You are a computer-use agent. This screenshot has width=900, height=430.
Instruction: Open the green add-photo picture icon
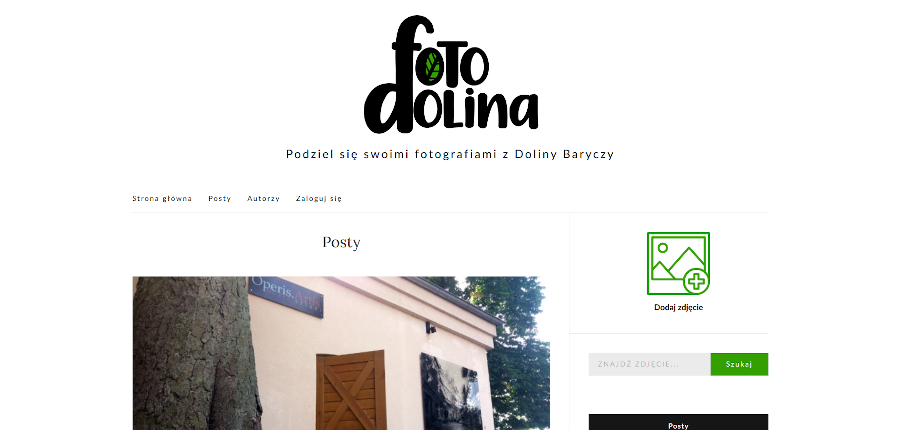click(678, 264)
